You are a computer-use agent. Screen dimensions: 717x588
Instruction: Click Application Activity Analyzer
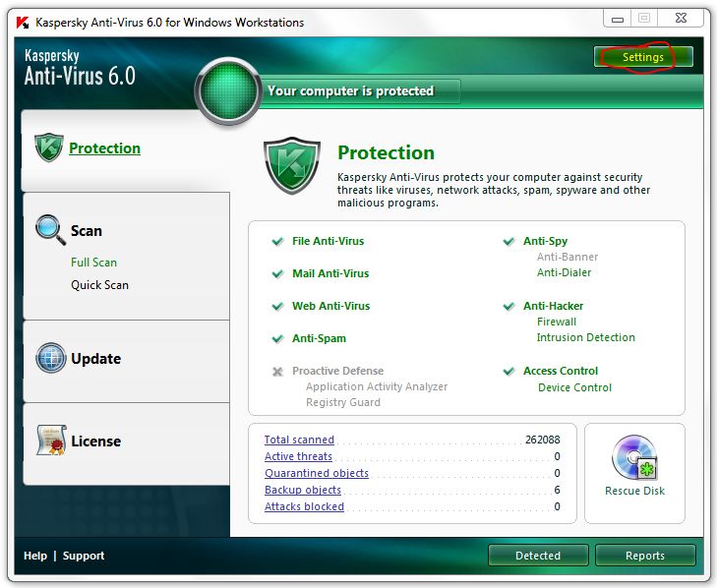coord(377,386)
